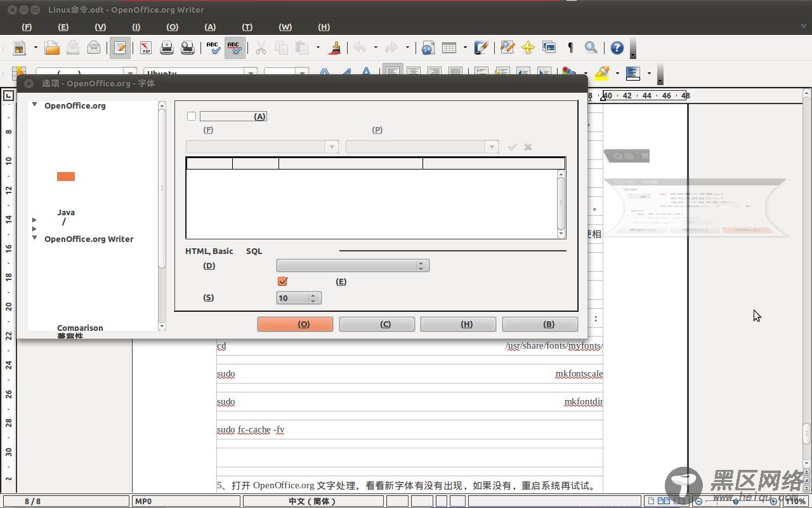This screenshot has width=812, height=508.
Task: Show Draw Functions toolbar icon
Action: 481,48
